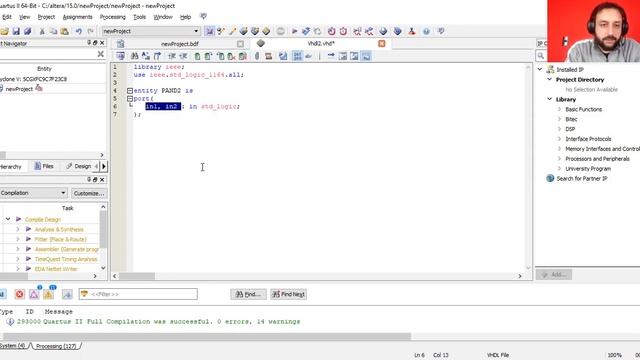The image size is (640, 360).
Task: Expand the Fitter (Place & Route) task
Action: [18, 239]
